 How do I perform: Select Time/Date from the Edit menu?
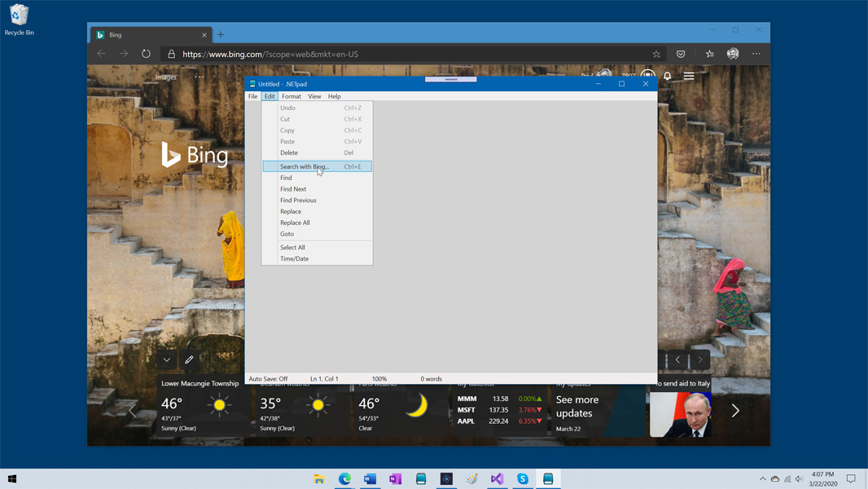tap(294, 258)
